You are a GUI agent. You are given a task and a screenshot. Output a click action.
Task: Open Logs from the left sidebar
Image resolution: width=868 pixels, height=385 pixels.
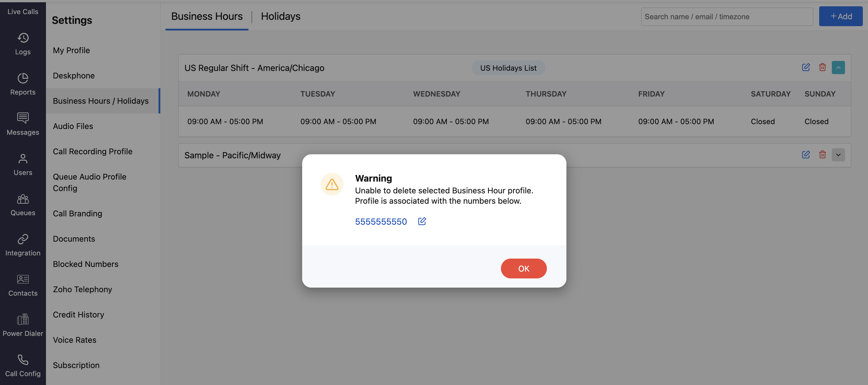pos(23,43)
